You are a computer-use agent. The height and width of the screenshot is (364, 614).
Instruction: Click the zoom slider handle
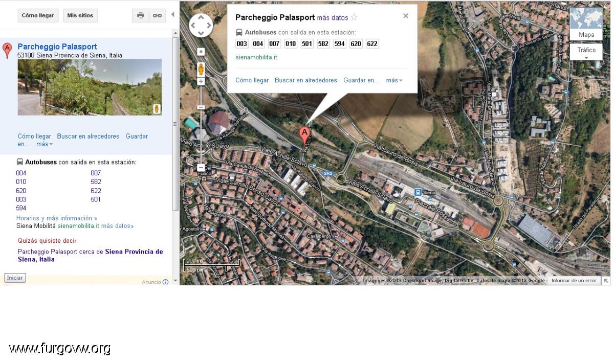[x=201, y=107]
